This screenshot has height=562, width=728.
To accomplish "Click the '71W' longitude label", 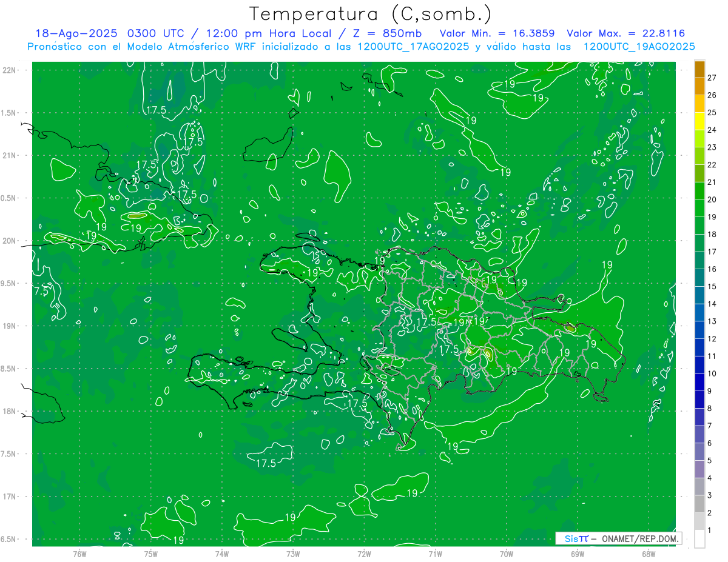I will tap(435, 554).
